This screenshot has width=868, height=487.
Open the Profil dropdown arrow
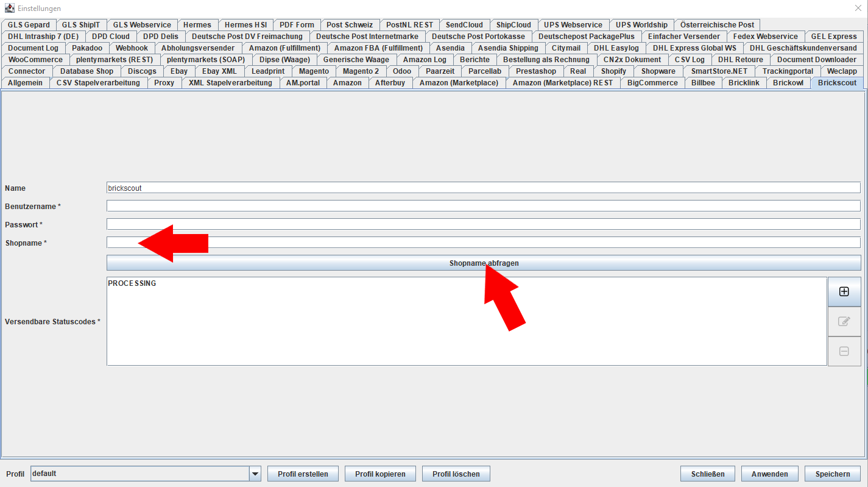(255, 474)
